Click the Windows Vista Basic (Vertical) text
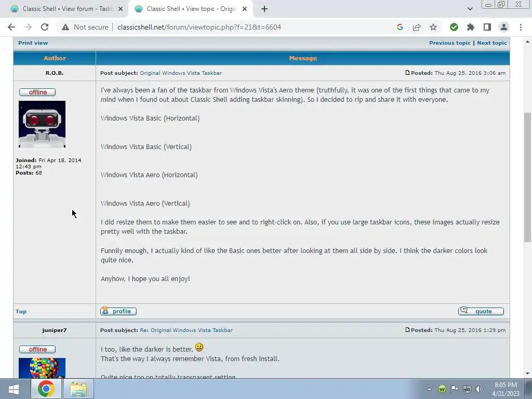This screenshot has width=532, height=399. click(x=146, y=147)
